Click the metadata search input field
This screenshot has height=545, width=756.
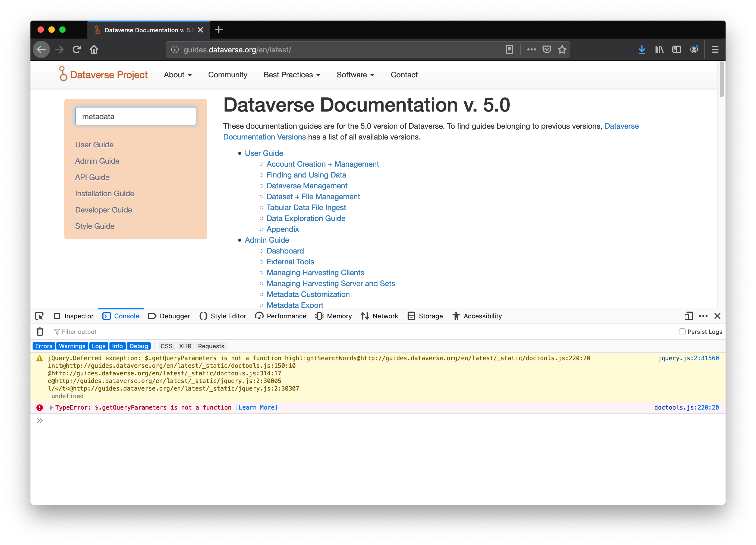pos(136,116)
